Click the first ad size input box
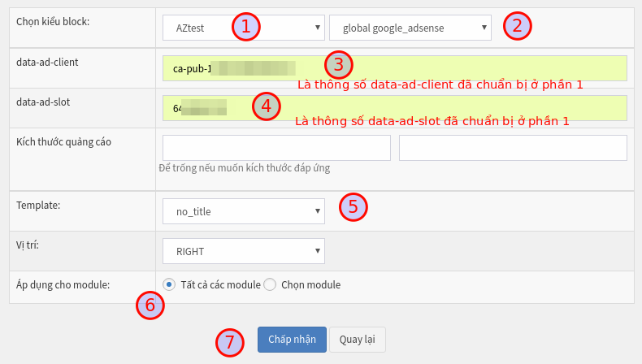The width and height of the screenshot is (642, 364). click(x=276, y=148)
